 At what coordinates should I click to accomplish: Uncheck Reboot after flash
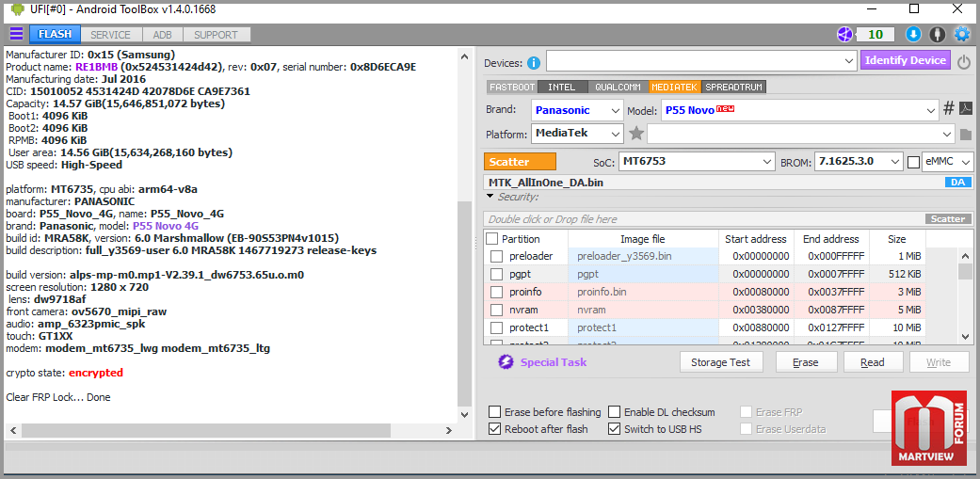495,429
